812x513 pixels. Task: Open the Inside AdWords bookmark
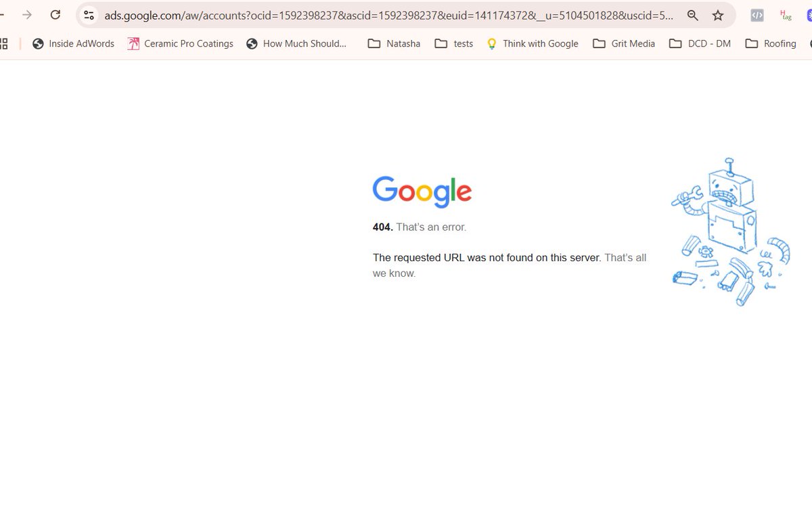(73, 43)
